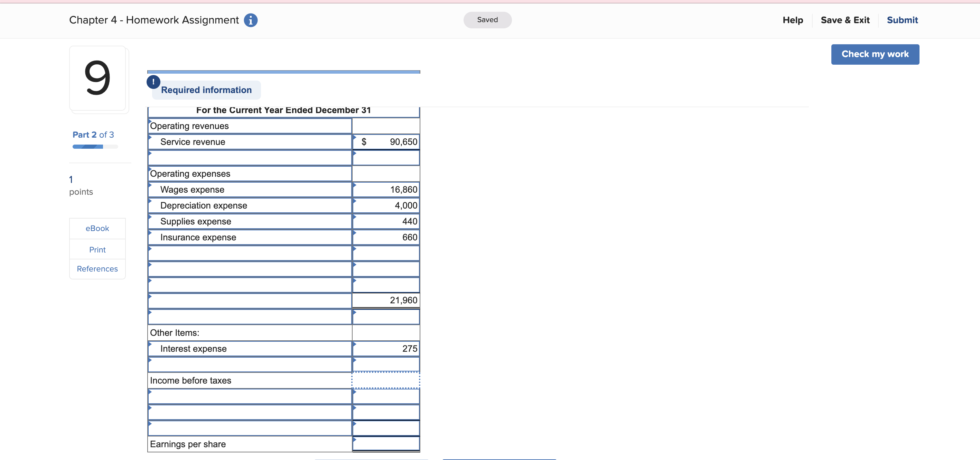The width and height of the screenshot is (980, 460).
Task: Select the 21,960 total expenses cell
Action: point(386,300)
